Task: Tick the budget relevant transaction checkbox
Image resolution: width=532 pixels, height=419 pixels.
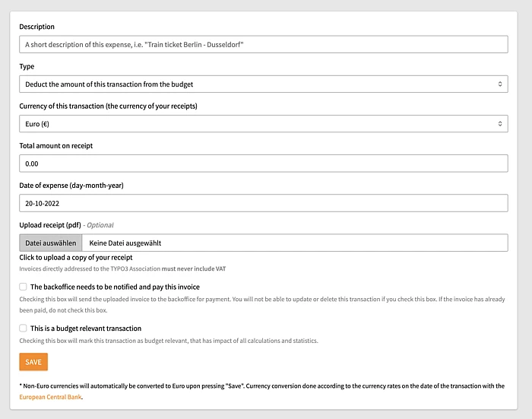Action: (x=23, y=329)
